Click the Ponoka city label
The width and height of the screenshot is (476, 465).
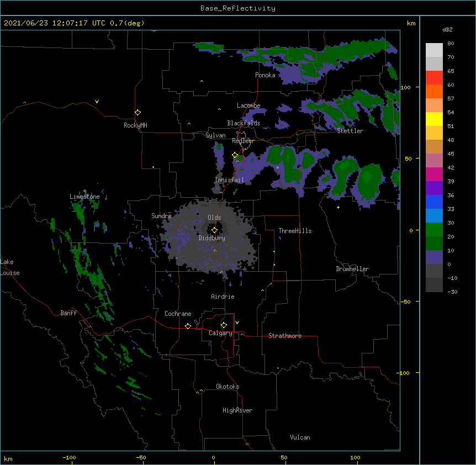click(265, 75)
